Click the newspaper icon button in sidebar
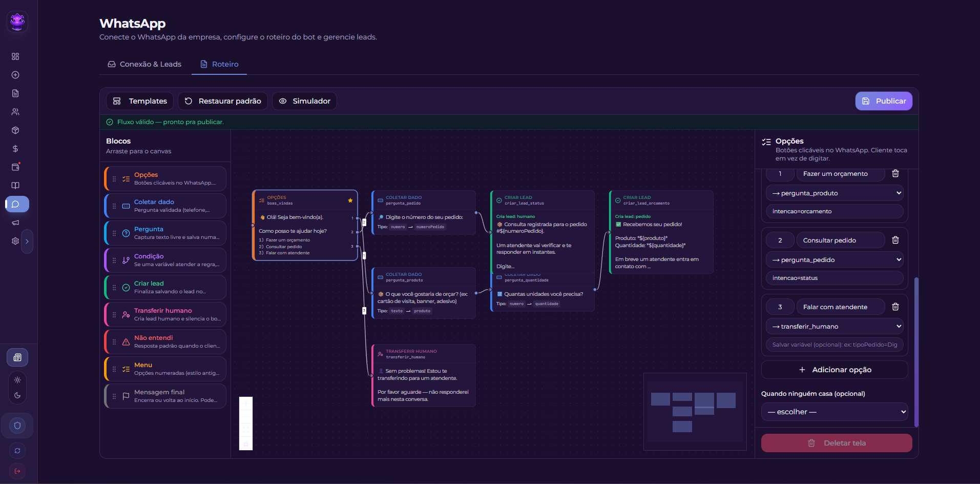The width and height of the screenshot is (980, 484). coord(17,357)
